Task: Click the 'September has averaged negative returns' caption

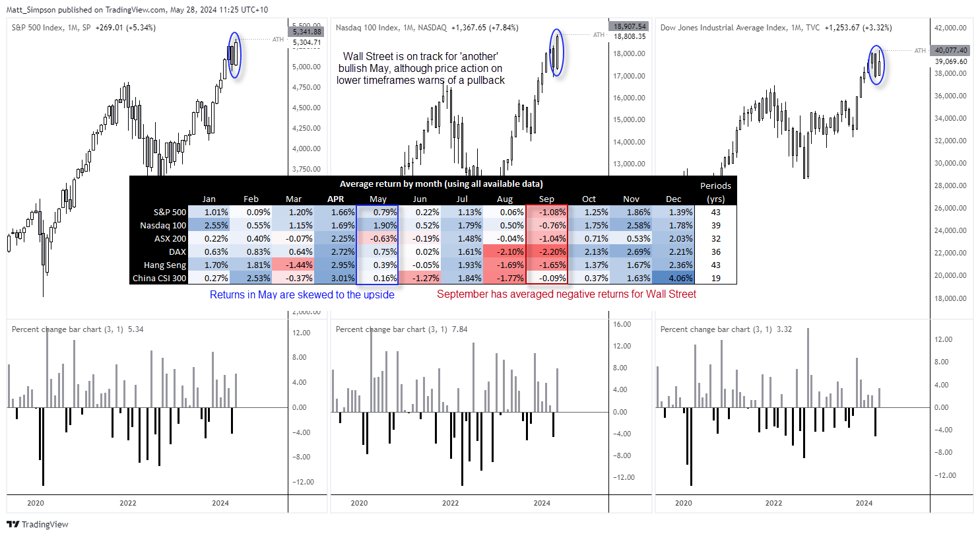Action: pyautogui.click(x=567, y=294)
